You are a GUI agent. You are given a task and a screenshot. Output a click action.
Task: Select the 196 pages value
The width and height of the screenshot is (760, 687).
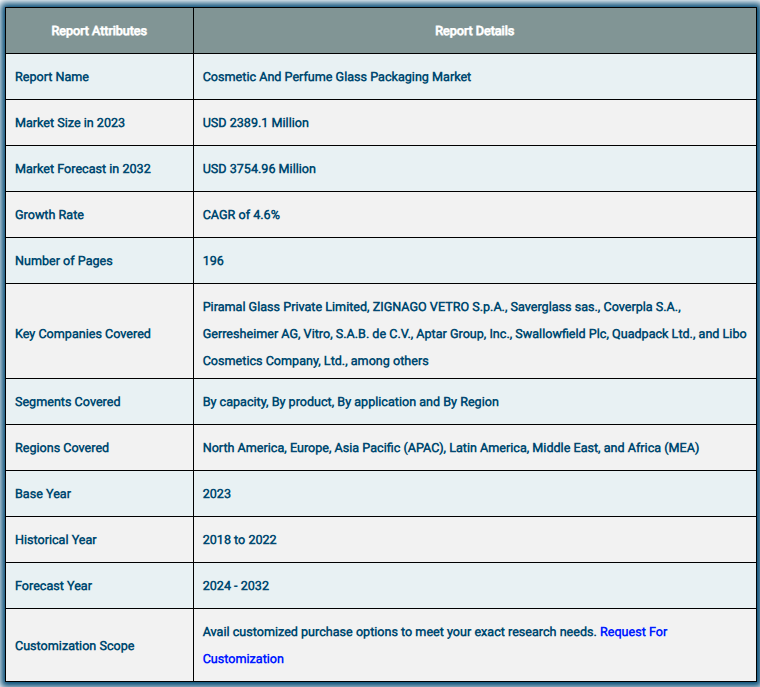(x=213, y=261)
